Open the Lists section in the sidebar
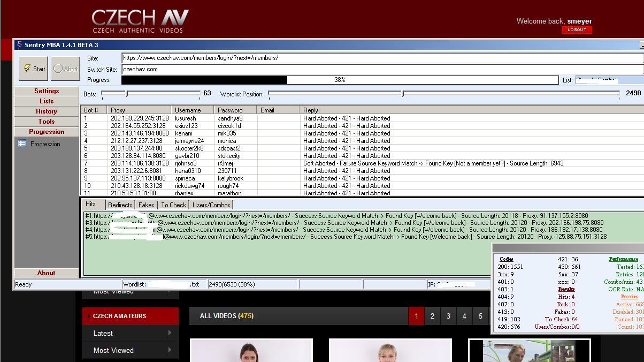This screenshot has width=644, height=362. 47,101
